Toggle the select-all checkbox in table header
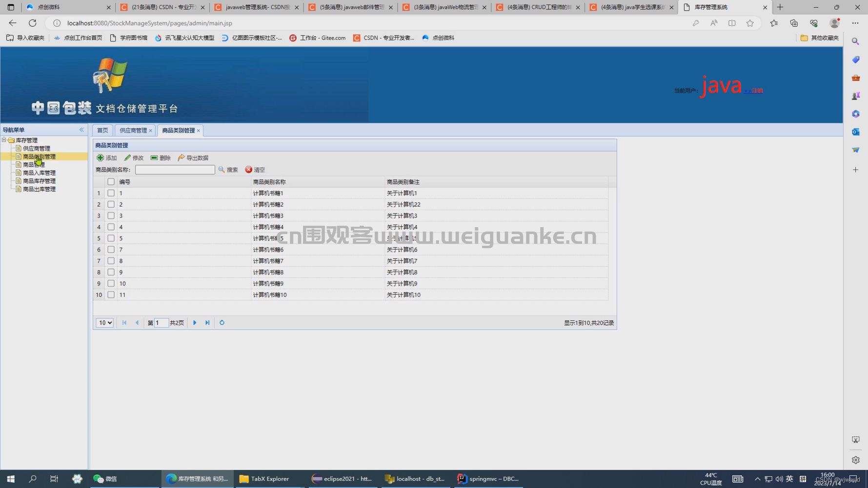Screen dimensions: 868x488 [x=111, y=182]
